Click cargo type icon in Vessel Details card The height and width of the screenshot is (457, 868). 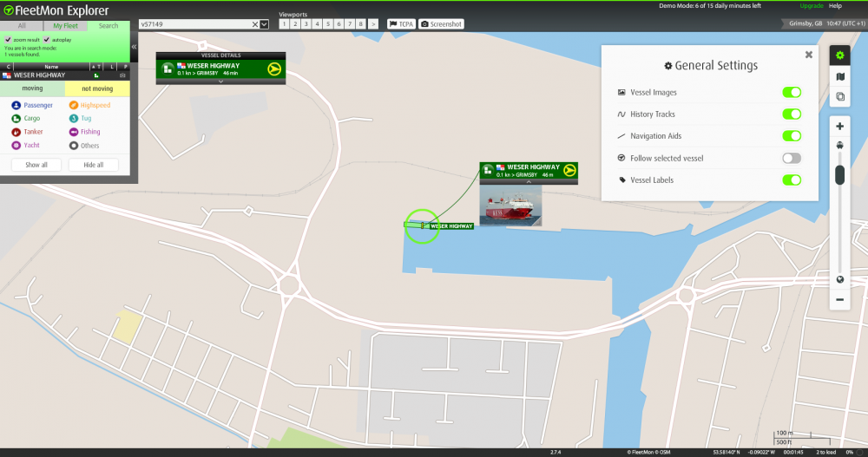pyautogui.click(x=168, y=69)
